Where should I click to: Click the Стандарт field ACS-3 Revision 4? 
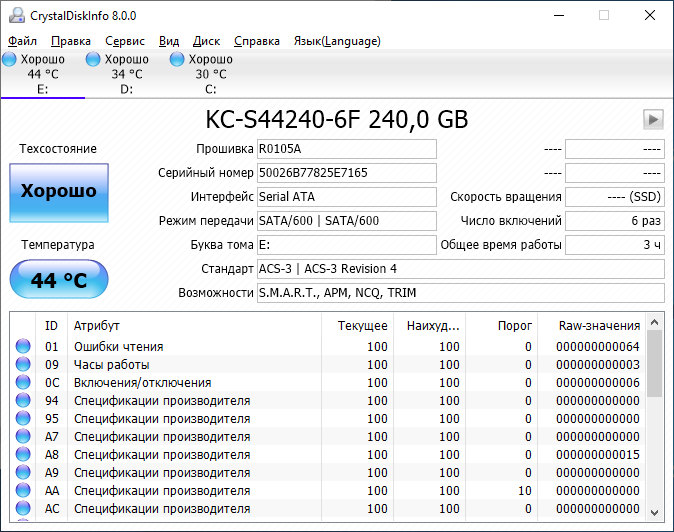coord(461,269)
